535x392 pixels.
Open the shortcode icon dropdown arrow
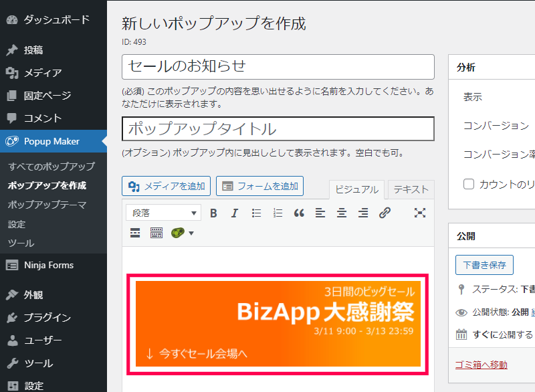191,233
